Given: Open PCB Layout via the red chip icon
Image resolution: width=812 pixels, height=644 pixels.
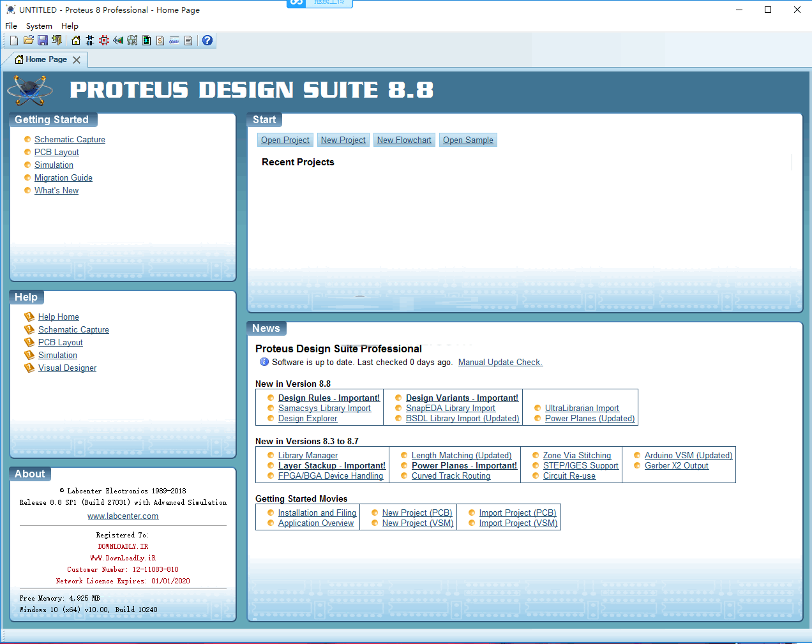Looking at the screenshot, I should [x=104, y=40].
